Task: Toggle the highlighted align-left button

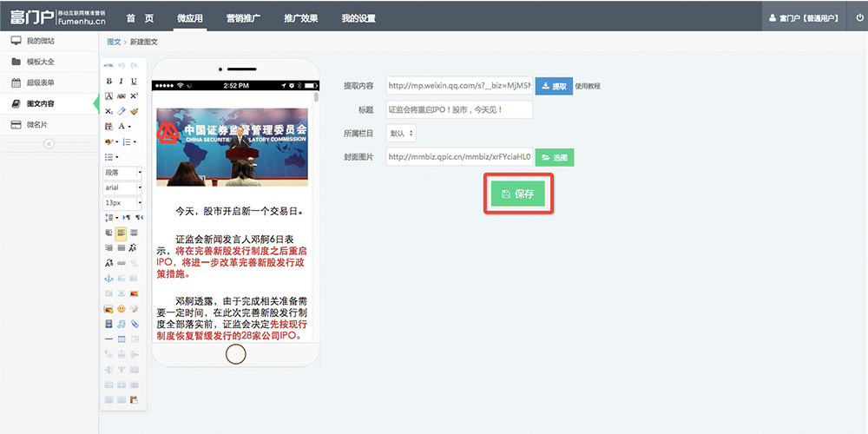Action: tap(122, 233)
